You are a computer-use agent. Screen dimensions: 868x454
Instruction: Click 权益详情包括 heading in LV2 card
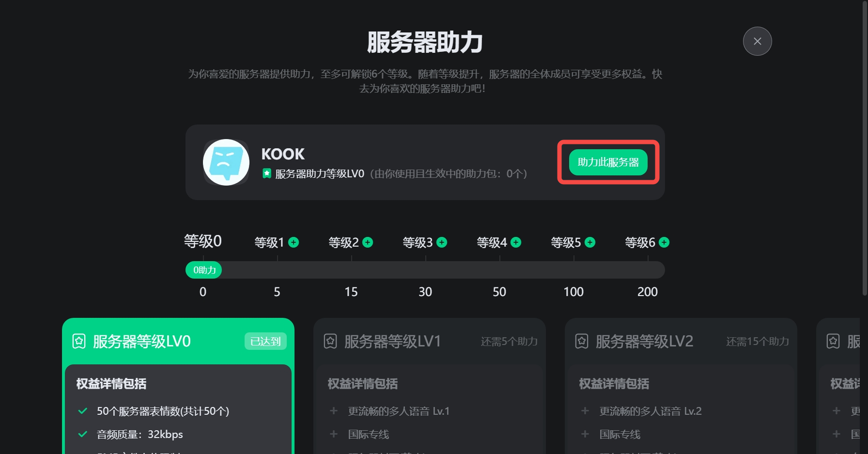pyautogui.click(x=614, y=384)
